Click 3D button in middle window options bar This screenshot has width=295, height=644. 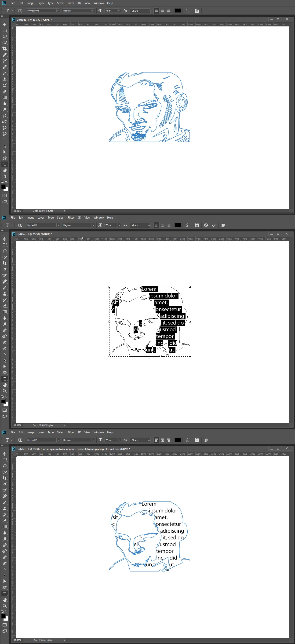tap(223, 225)
